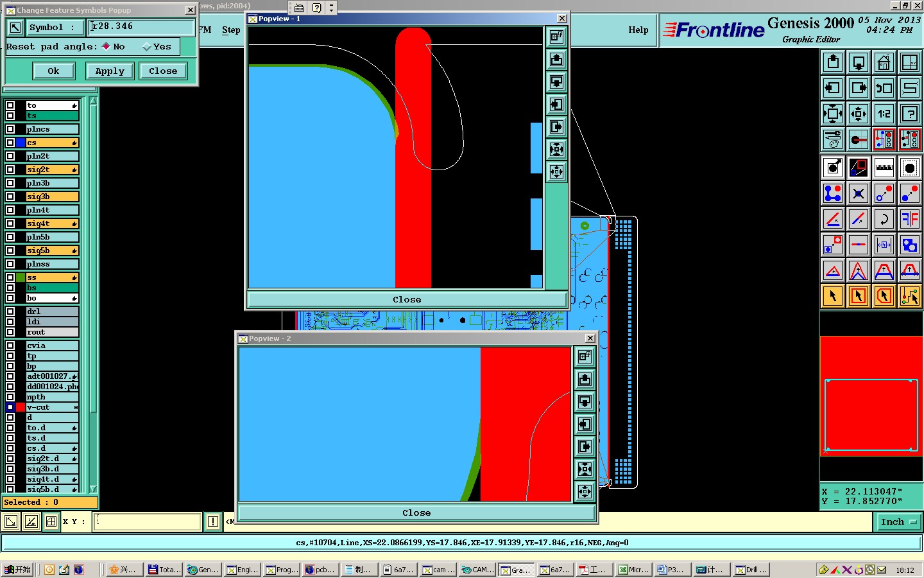Viewport: 924px width, 578px height.
Task: Open the Step menu
Action: pos(231,30)
